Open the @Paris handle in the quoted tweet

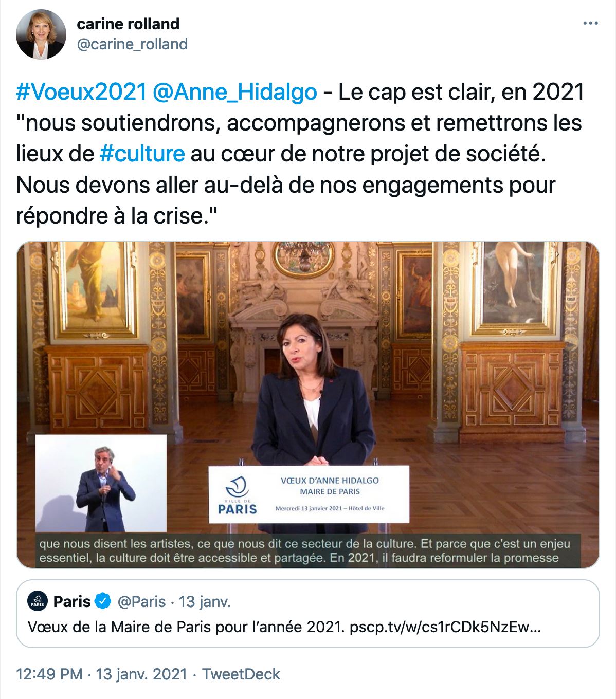pyautogui.click(x=141, y=601)
